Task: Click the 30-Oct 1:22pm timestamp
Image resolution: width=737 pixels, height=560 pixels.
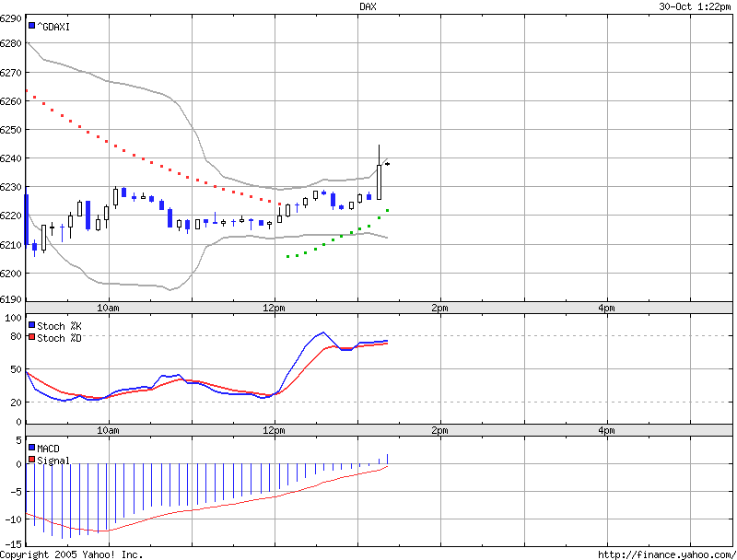Action: (x=695, y=6)
